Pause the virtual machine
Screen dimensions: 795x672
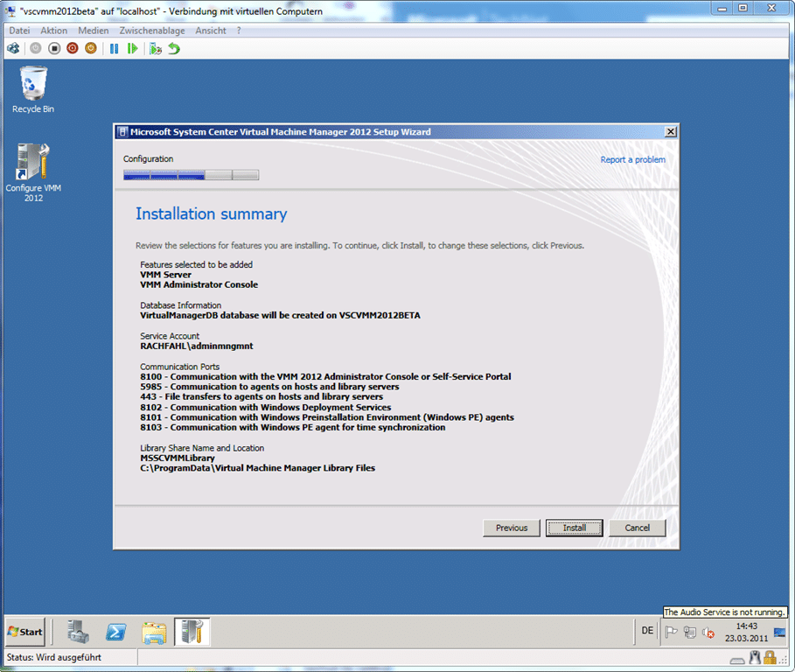pyautogui.click(x=114, y=49)
